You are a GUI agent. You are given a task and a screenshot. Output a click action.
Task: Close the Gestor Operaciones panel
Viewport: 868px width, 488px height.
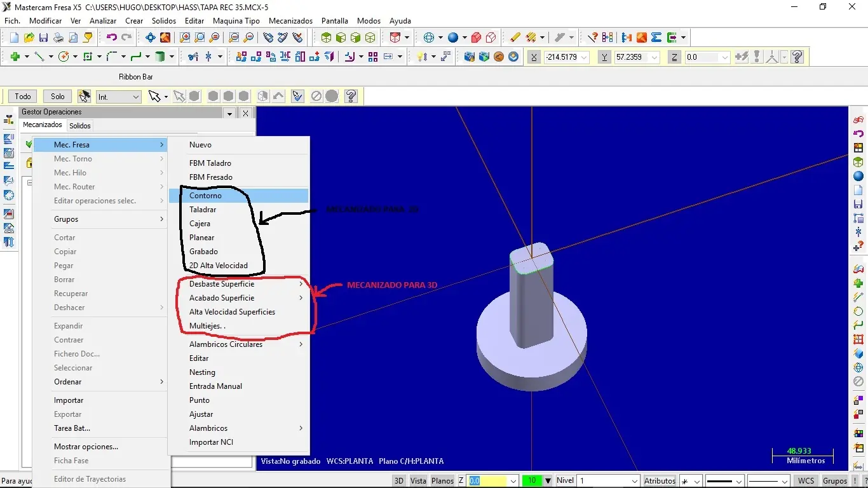pyautogui.click(x=245, y=112)
